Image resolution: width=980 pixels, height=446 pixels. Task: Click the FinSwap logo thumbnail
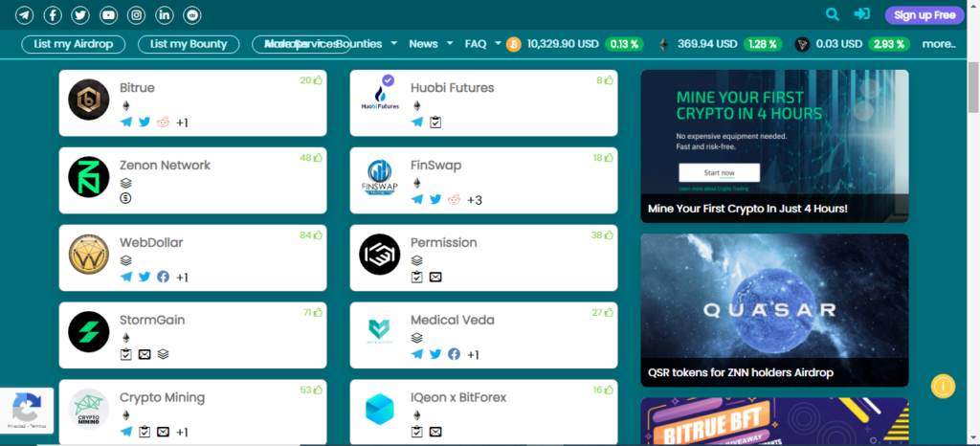pyautogui.click(x=379, y=177)
